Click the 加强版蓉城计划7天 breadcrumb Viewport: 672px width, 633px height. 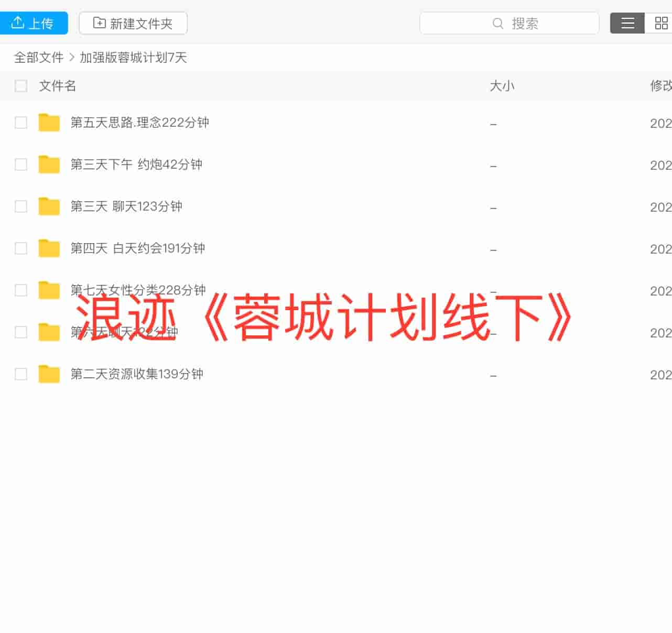[x=133, y=58]
